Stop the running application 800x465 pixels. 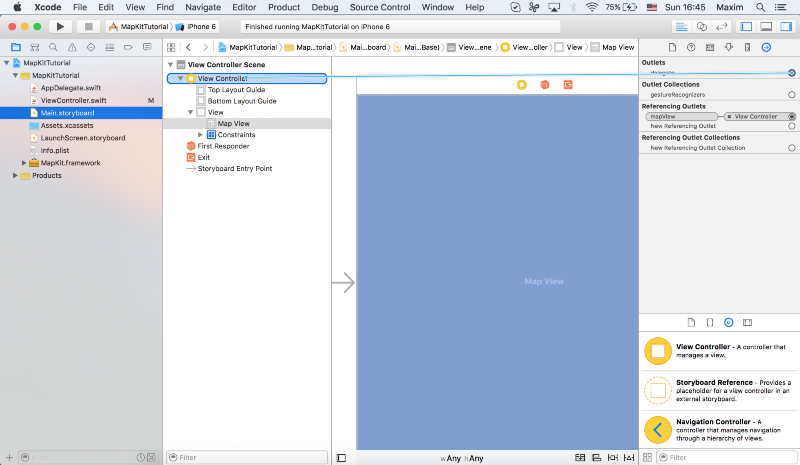pyautogui.click(x=88, y=27)
